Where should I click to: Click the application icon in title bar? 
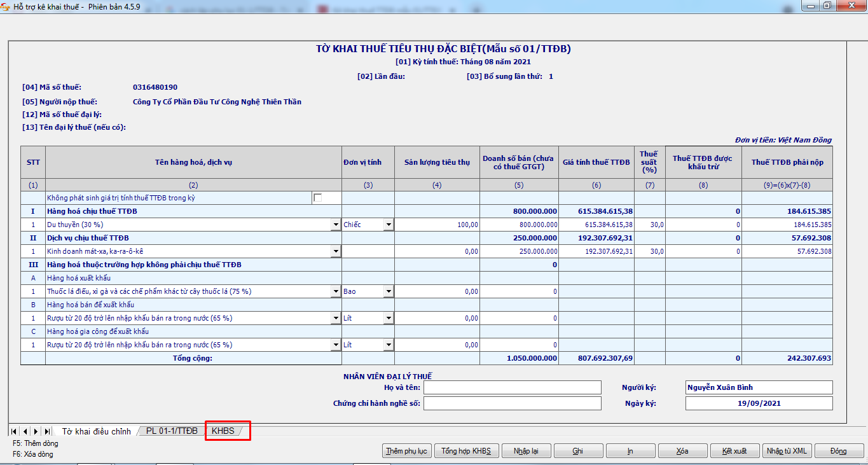coord(6,6)
